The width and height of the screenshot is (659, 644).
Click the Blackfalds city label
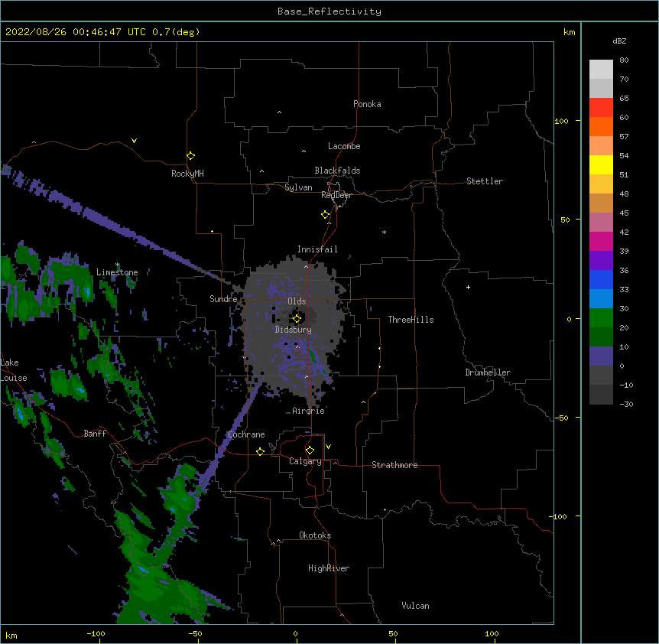[x=337, y=171]
